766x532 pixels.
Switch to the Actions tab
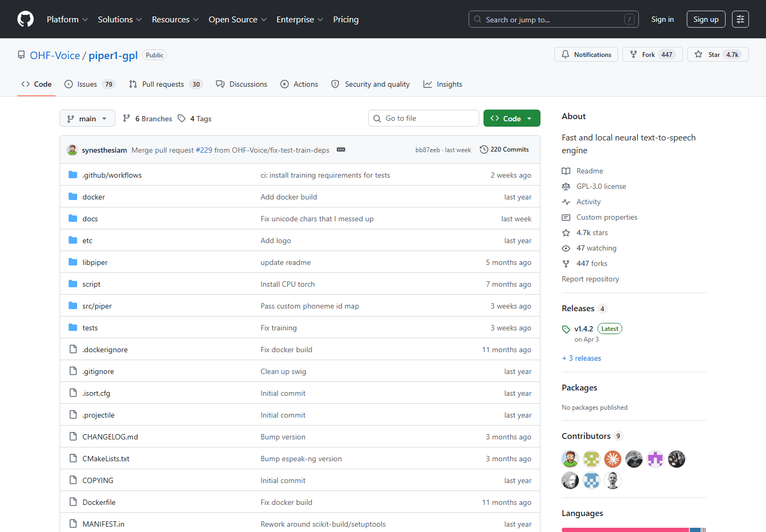299,84
